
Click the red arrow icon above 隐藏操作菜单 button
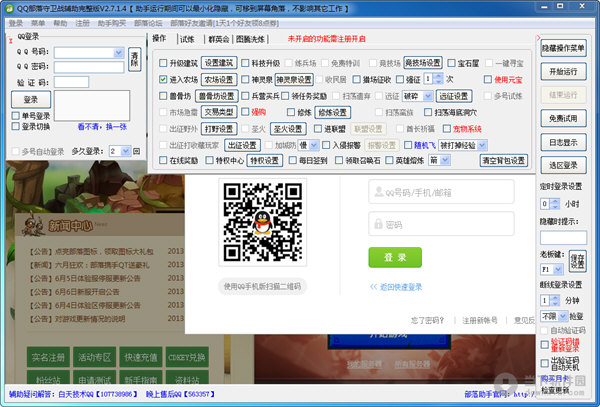tap(538, 37)
